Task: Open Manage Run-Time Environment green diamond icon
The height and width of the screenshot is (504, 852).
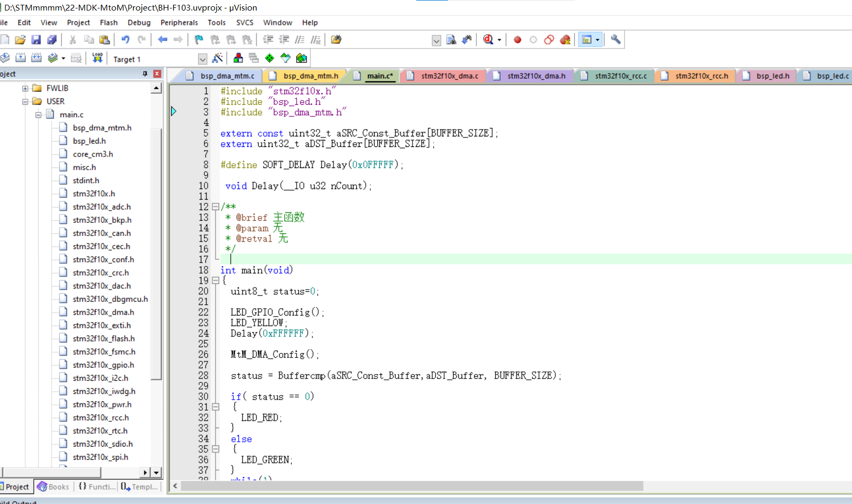Action: 270,58
